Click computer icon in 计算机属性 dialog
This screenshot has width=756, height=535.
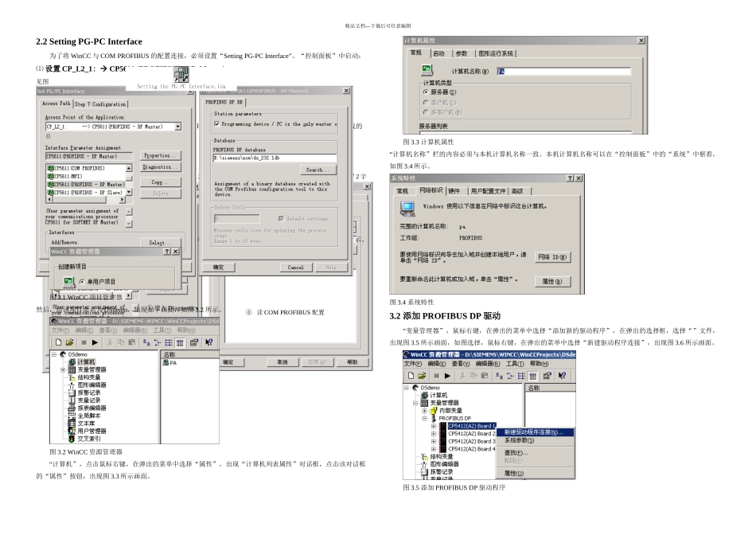point(427,70)
